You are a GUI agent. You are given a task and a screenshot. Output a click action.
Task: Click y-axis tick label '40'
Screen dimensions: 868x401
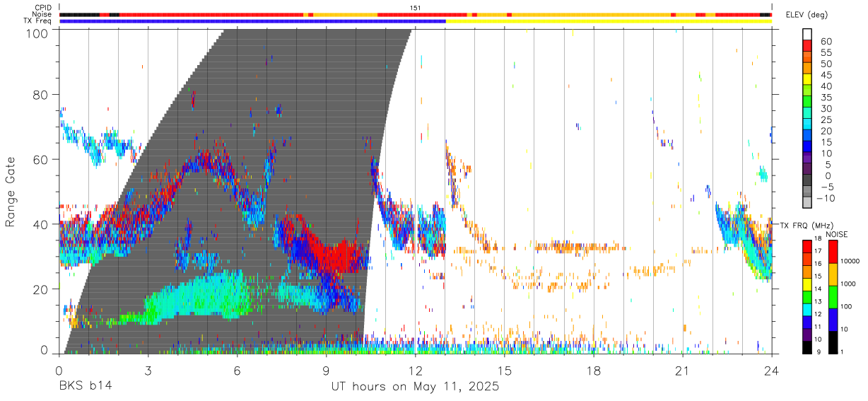coord(41,223)
